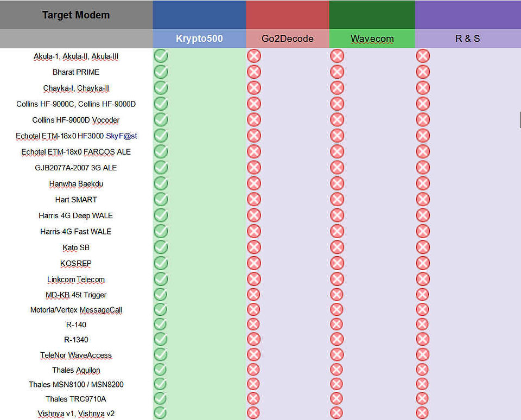
Task: Select the R-140 row label
Action: point(76,324)
